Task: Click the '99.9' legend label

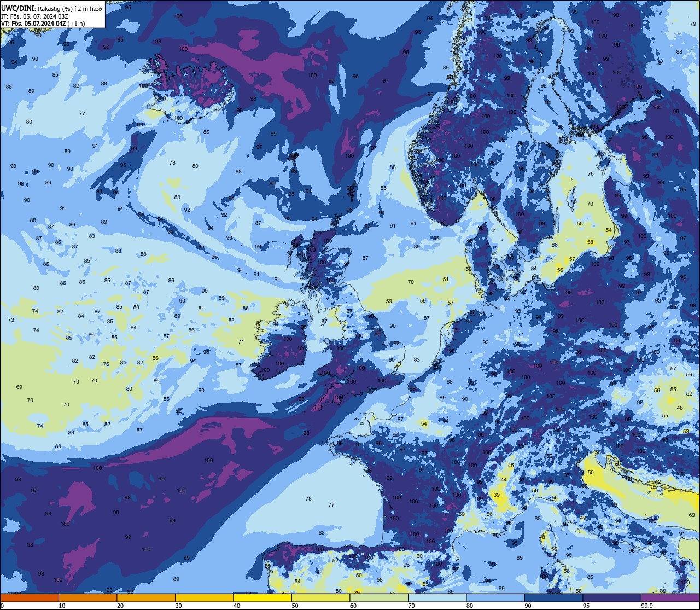Action: click(x=647, y=606)
